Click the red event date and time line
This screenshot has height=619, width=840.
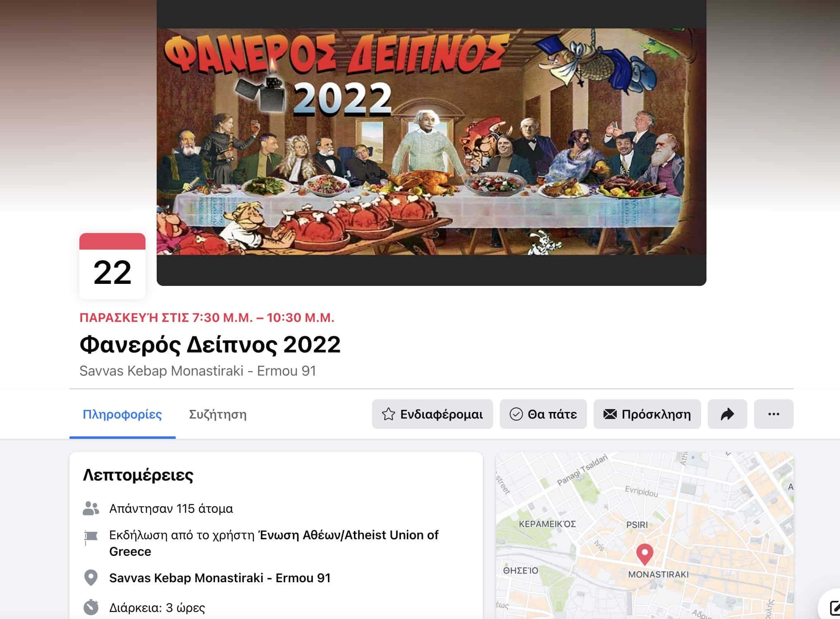pos(207,318)
